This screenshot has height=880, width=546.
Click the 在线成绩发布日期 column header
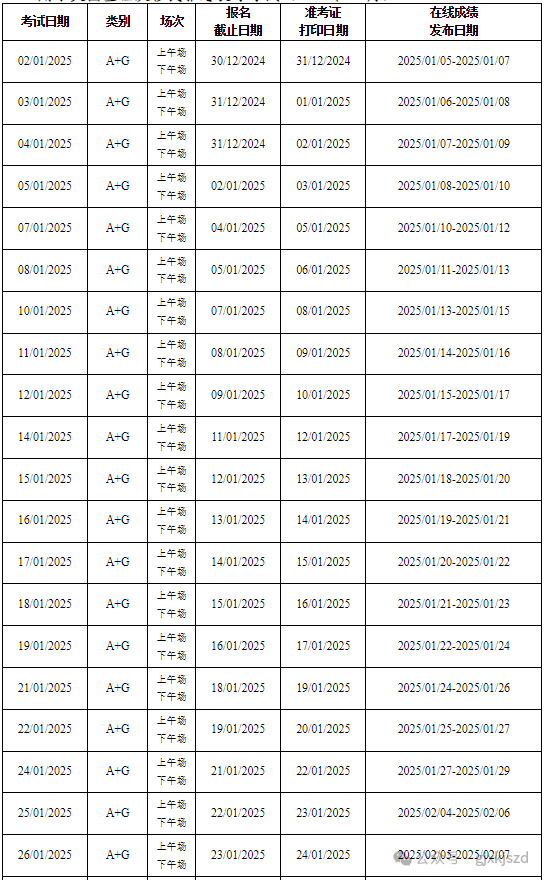point(454,21)
